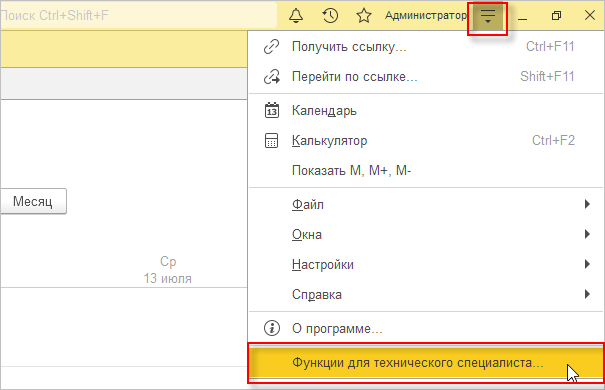
Task: Expand the Окна submenu
Action: point(426,234)
